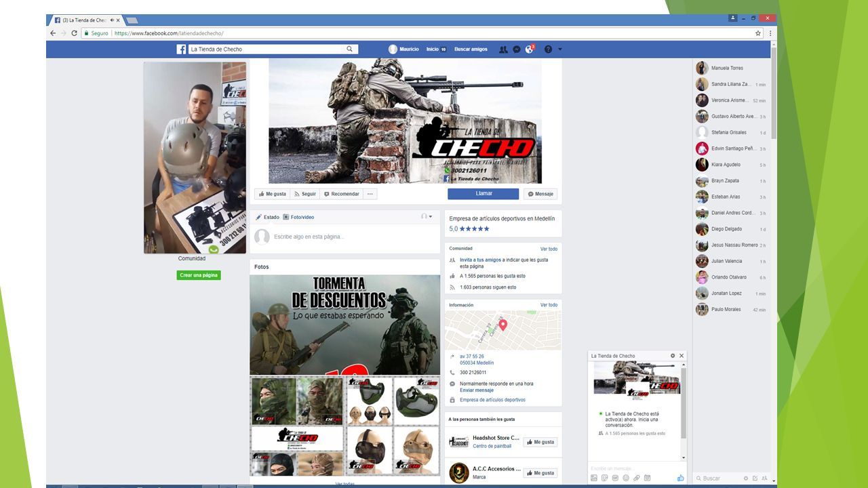The image size is (868, 488).
Task: Open the address av 37 55 26 link
Action: (x=472, y=357)
